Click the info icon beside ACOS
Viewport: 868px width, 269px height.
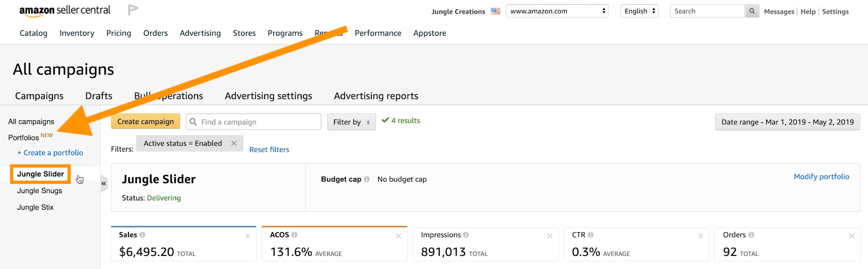(x=294, y=235)
